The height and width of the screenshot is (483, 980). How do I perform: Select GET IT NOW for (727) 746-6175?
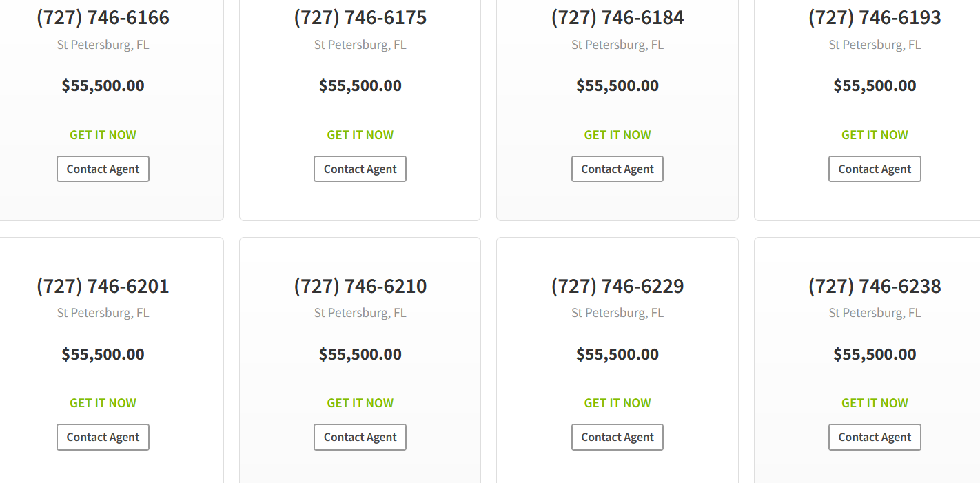coord(360,135)
